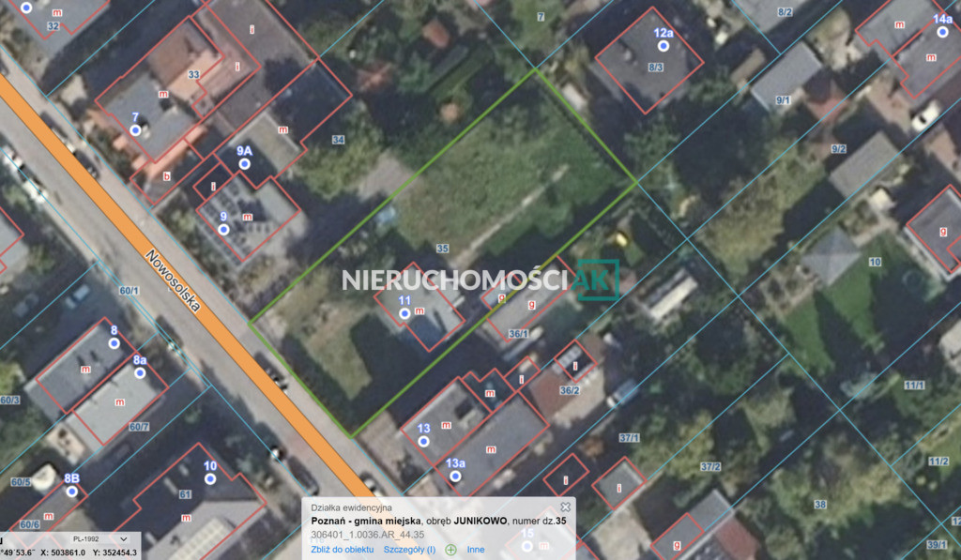This screenshot has width=961, height=560.
Task: Click the Nowosolska street label
Action: [x=174, y=280]
